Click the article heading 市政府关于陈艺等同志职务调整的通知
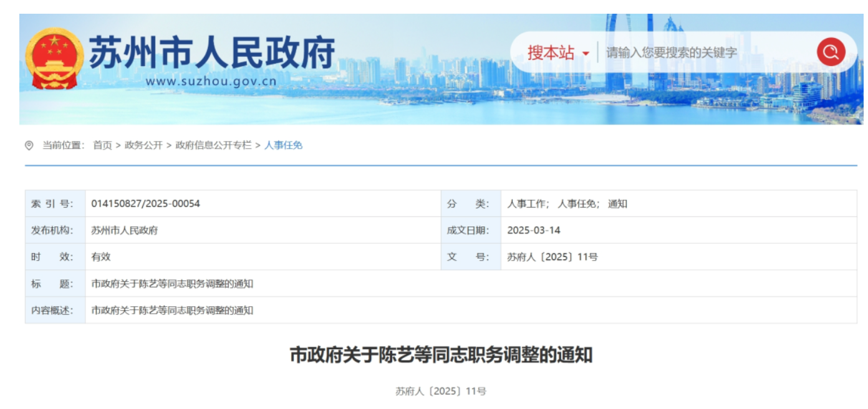The image size is (868, 409). 440,355
